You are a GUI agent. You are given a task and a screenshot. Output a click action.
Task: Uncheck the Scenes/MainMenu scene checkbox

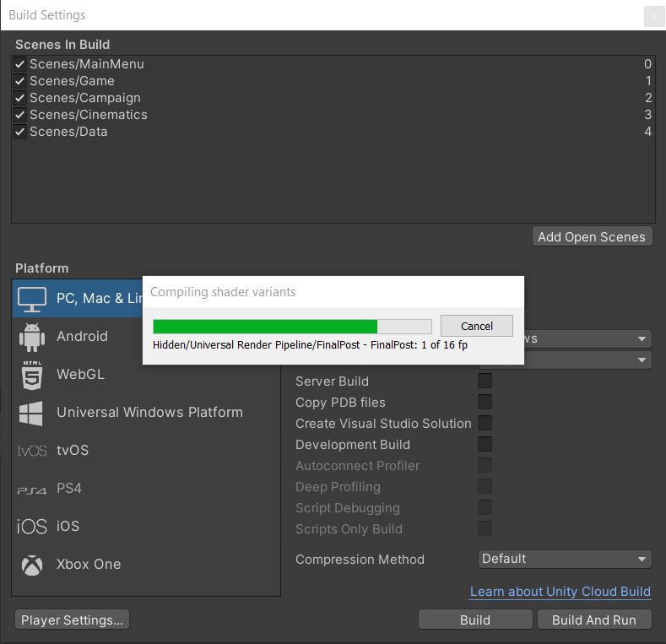click(19, 64)
